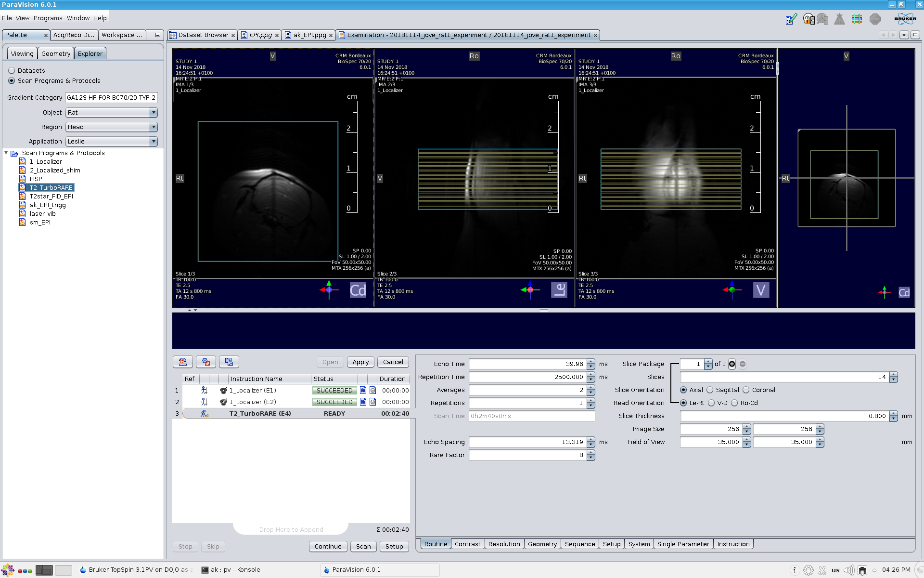
Task: Open the Programs menu
Action: tap(48, 18)
